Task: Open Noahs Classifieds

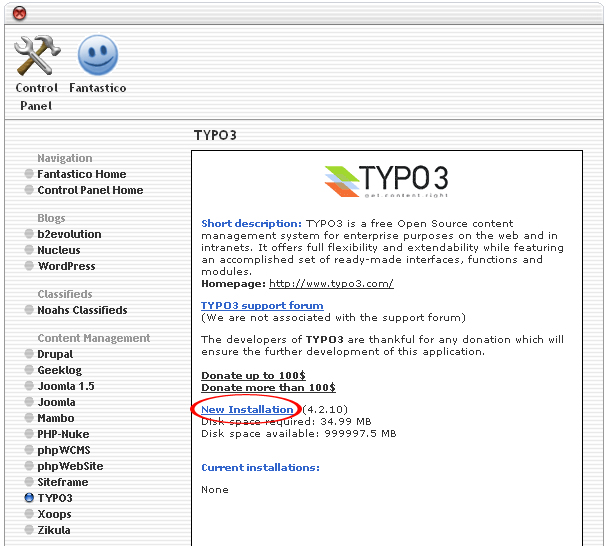Action: [82, 310]
